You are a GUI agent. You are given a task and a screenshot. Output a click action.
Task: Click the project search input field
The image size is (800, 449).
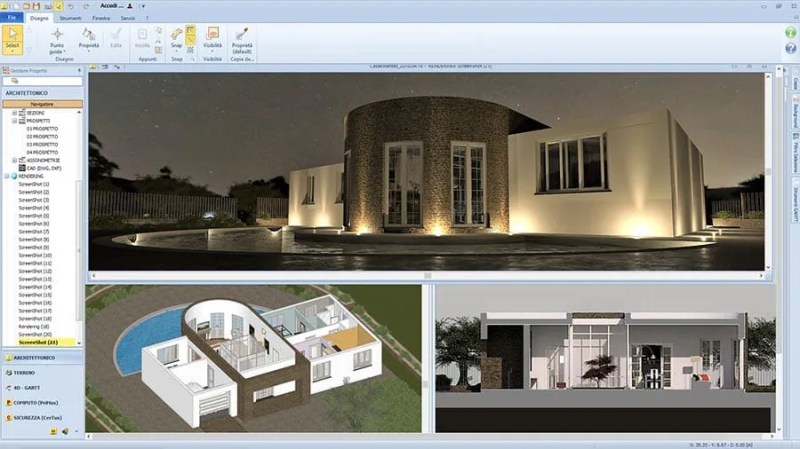coord(42,81)
